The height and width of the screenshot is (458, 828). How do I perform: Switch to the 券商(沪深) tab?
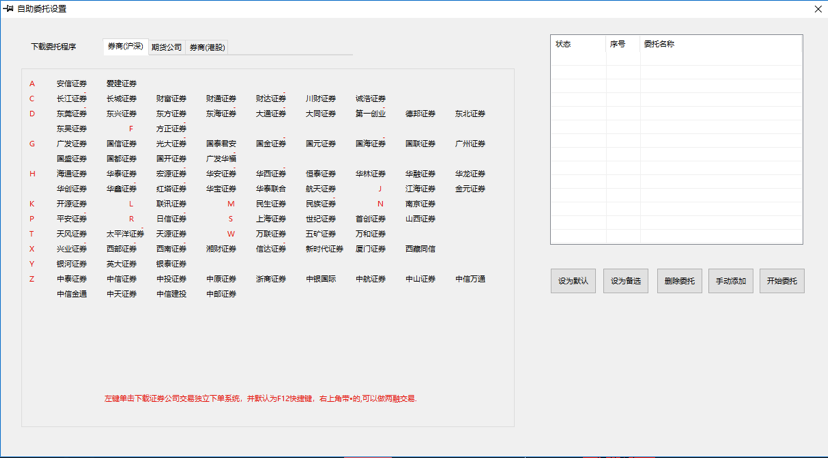click(x=126, y=46)
